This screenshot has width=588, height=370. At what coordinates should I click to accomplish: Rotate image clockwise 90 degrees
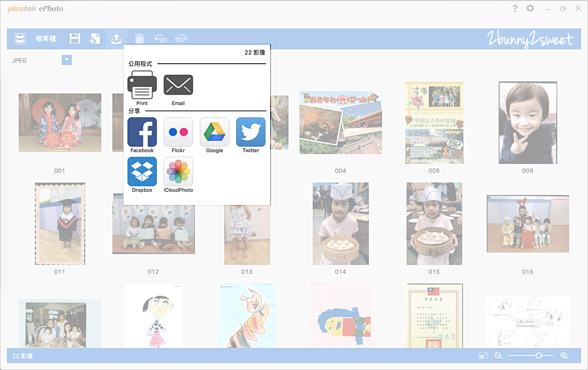181,39
